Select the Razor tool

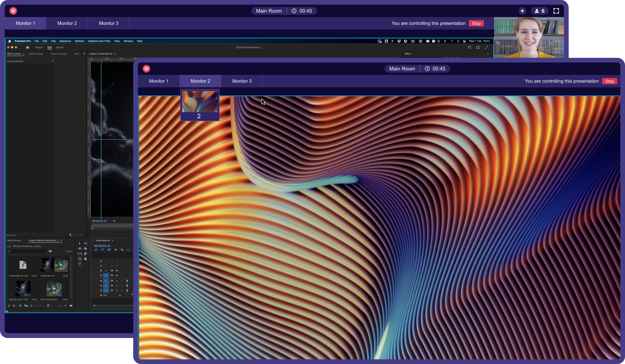[85, 248]
